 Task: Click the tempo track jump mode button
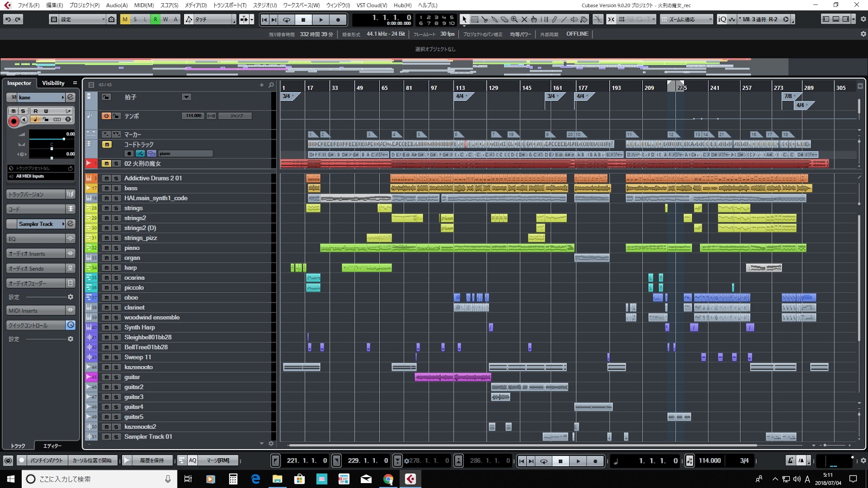click(236, 116)
